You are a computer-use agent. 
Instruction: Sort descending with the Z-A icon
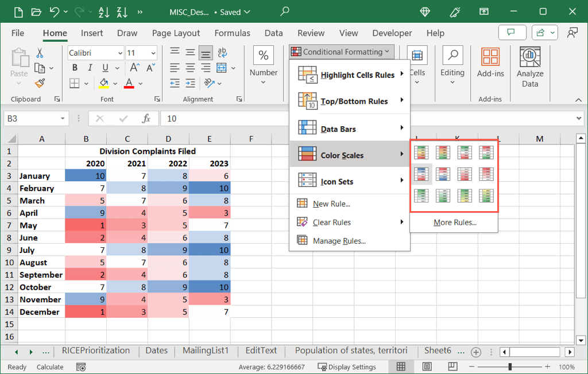tap(122, 12)
